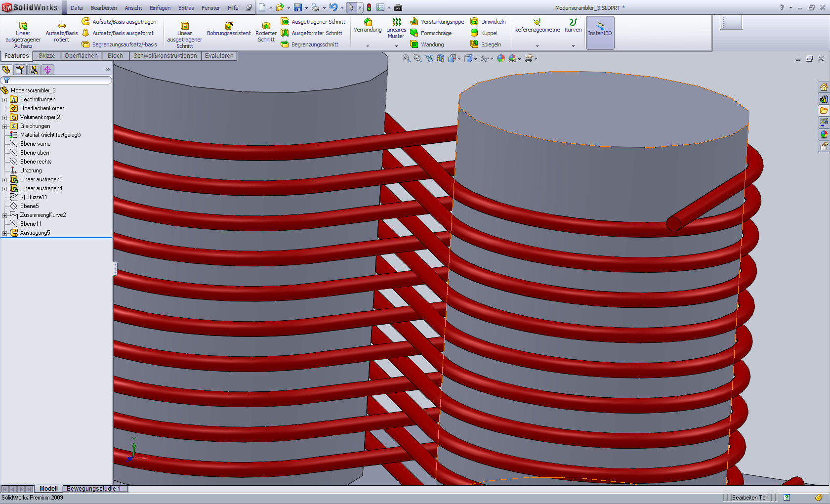Toggle the rebuild traffic light icon
The image size is (830, 504).
[x=369, y=8]
